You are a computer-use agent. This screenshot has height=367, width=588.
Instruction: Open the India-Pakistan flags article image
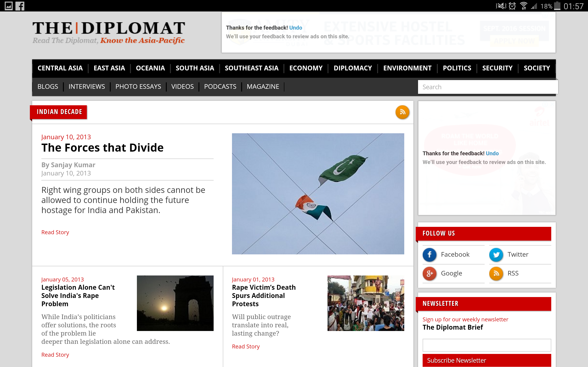click(318, 194)
